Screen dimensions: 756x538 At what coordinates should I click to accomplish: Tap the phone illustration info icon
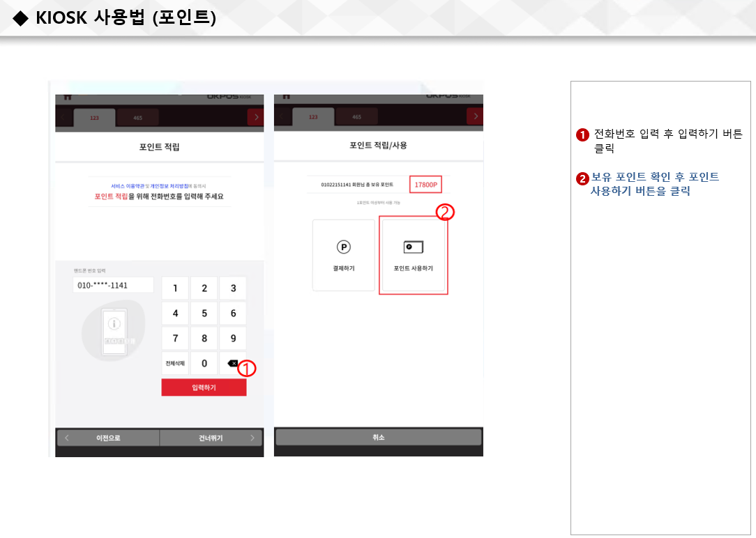(x=114, y=323)
